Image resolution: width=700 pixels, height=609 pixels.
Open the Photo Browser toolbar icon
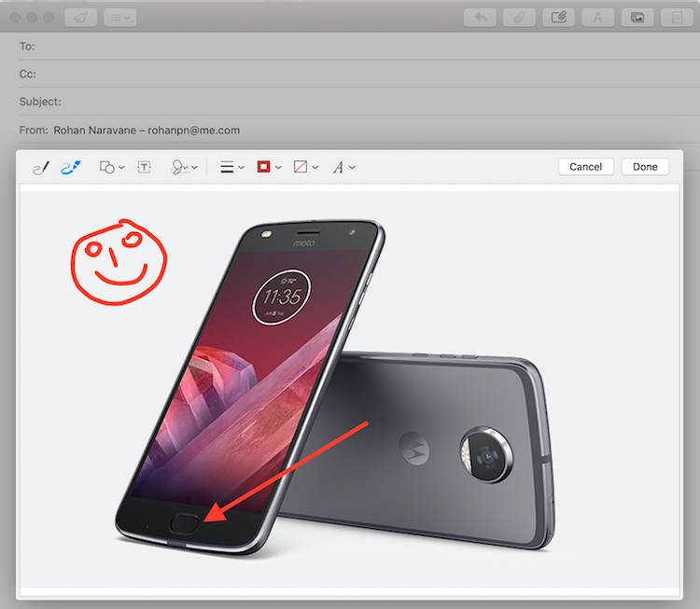pos(637,18)
